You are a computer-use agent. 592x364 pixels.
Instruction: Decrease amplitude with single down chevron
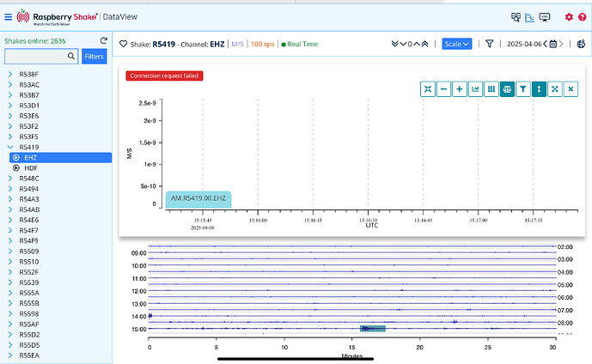pyautogui.click(x=403, y=44)
